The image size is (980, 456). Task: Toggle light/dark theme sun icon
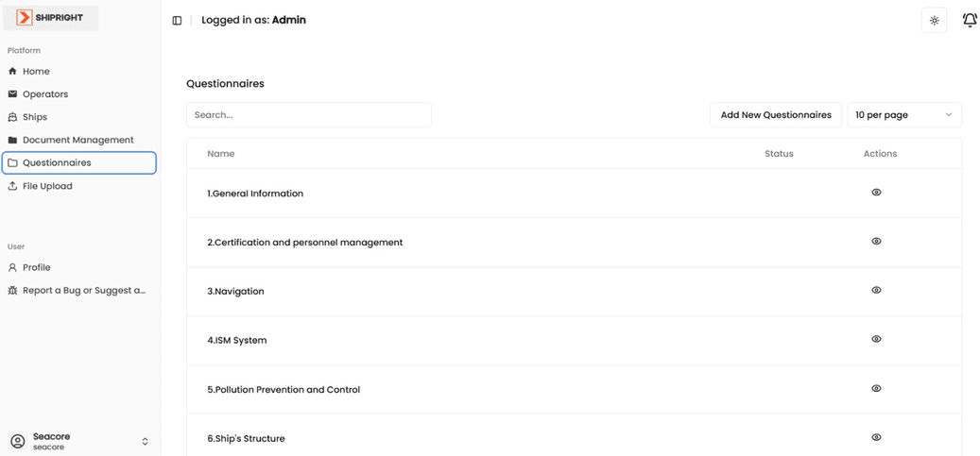coord(934,20)
